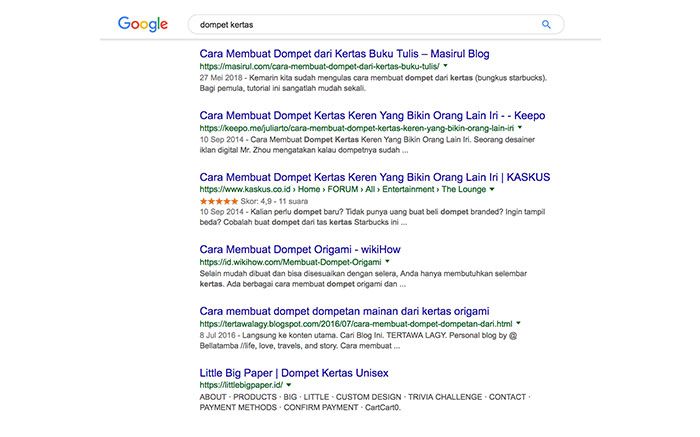The width and height of the screenshot is (700, 437).
Task: Click the blue search magnifier icon
Action: click(x=546, y=25)
